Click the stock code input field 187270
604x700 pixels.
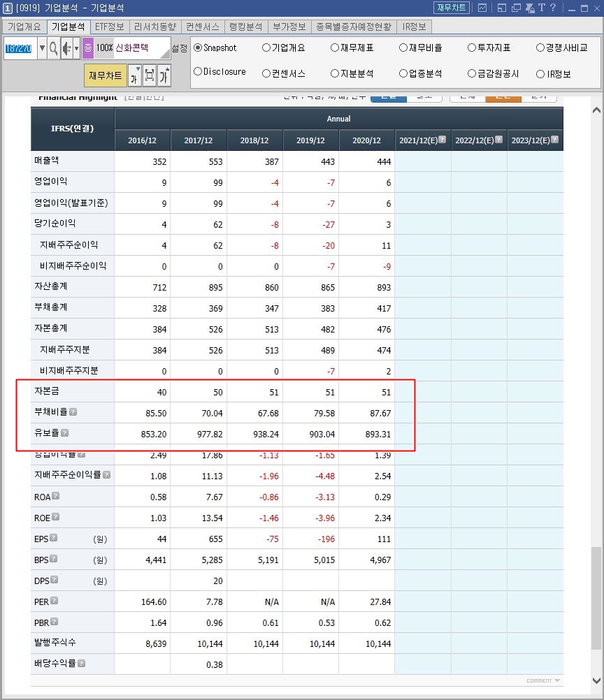pos(20,48)
